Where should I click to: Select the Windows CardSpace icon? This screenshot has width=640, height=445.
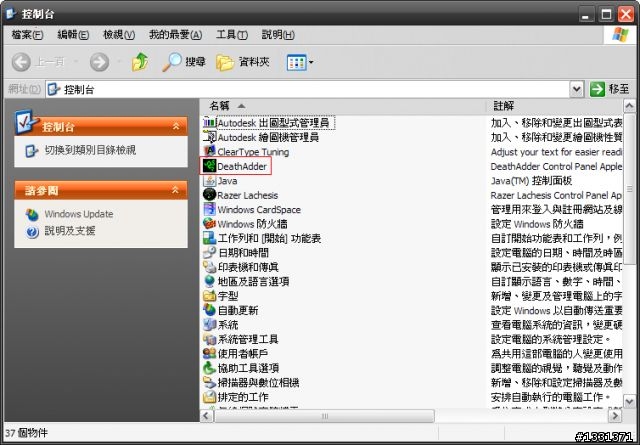pos(209,209)
